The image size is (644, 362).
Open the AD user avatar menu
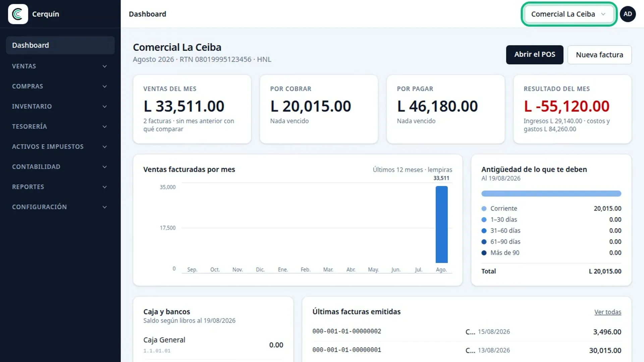pyautogui.click(x=628, y=14)
